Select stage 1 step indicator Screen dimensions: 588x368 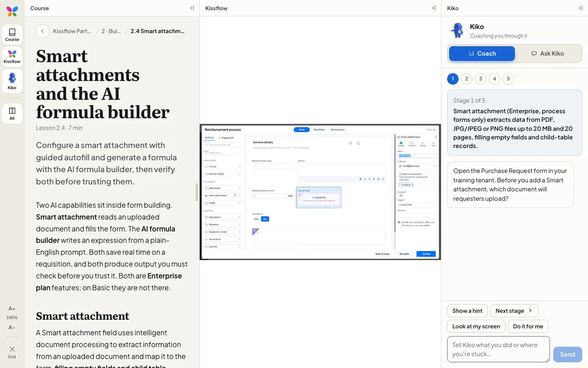453,79
